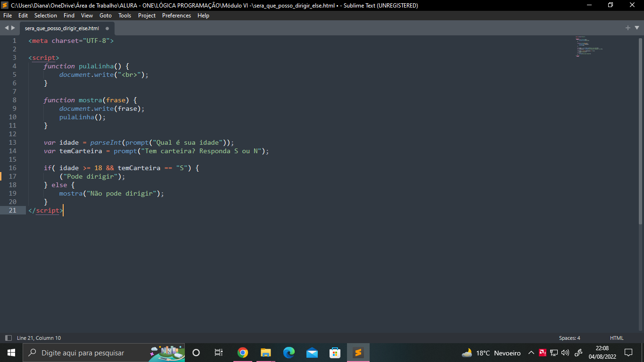The image size is (644, 362).
Task: Click function pulaLinha declaration
Action: 86,66
